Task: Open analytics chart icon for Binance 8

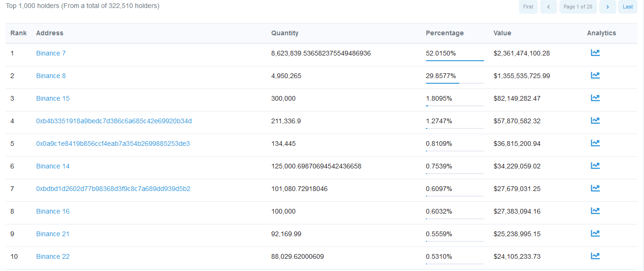Action: pyautogui.click(x=595, y=76)
